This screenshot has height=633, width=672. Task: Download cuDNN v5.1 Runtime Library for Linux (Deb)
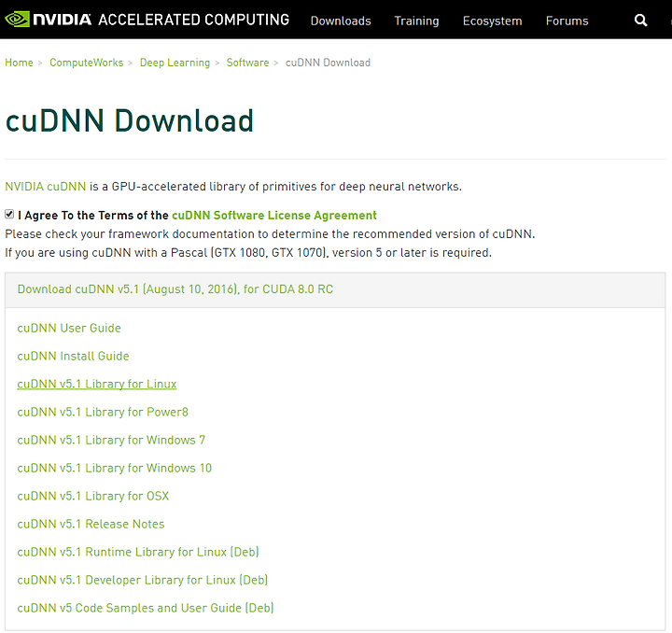tap(138, 552)
